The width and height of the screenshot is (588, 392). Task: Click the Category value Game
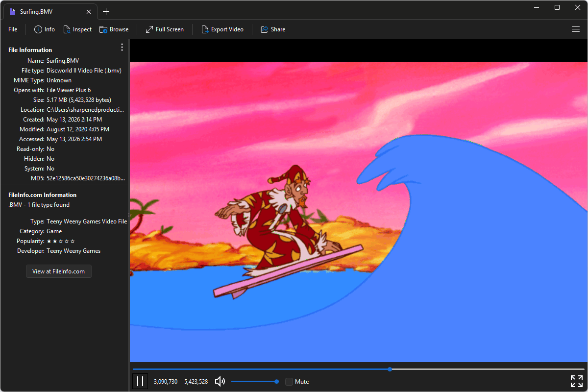[x=54, y=231]
